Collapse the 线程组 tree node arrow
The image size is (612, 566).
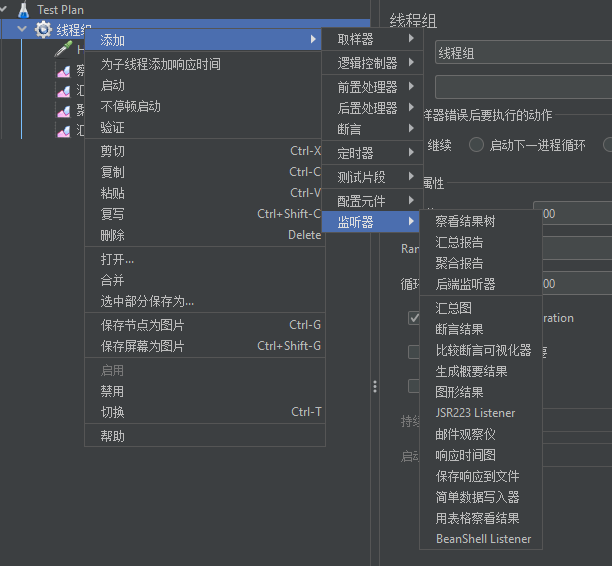click(23, 30)
